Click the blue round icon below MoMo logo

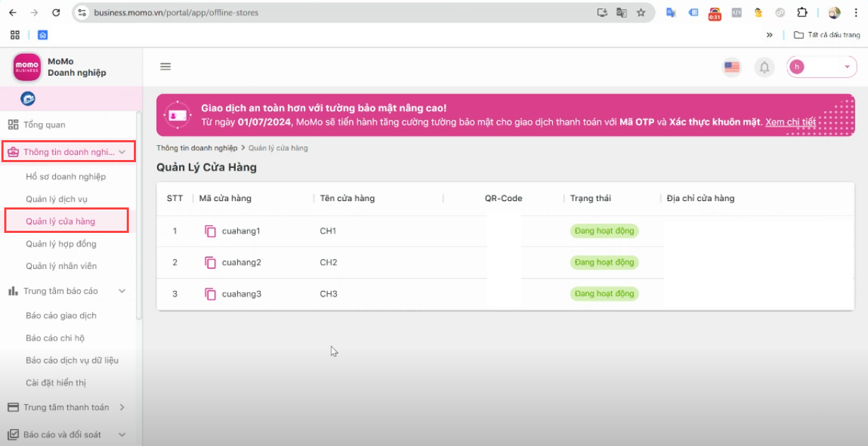tap(28, 98)
